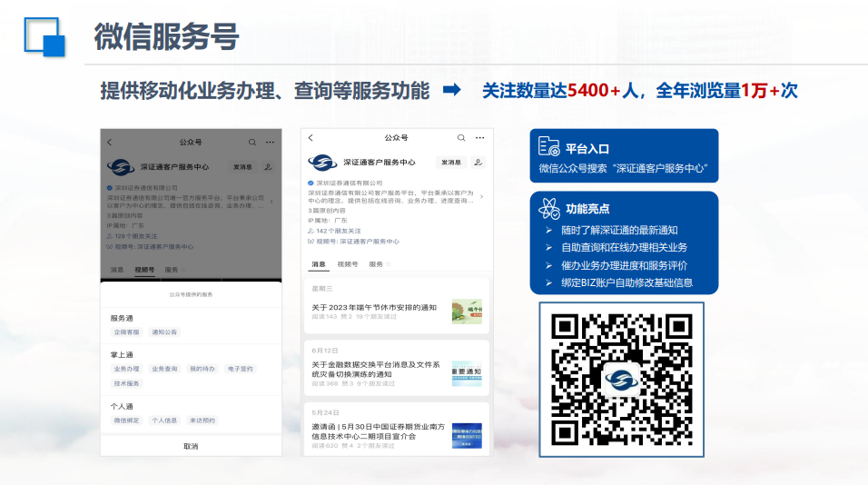
Task: Choose the 企微客服 service chip
Action: point(127,332)
